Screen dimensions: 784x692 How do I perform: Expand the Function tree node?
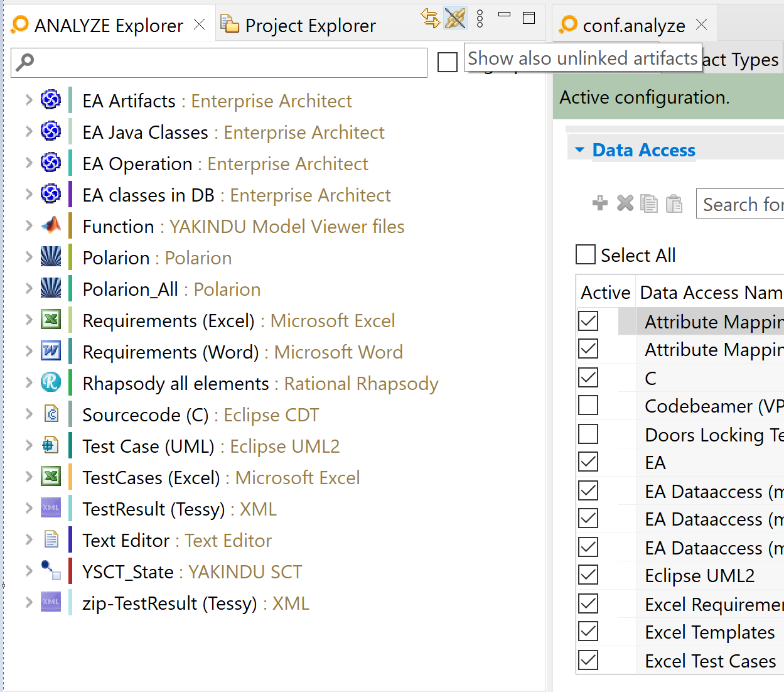[x=28, y=225]
